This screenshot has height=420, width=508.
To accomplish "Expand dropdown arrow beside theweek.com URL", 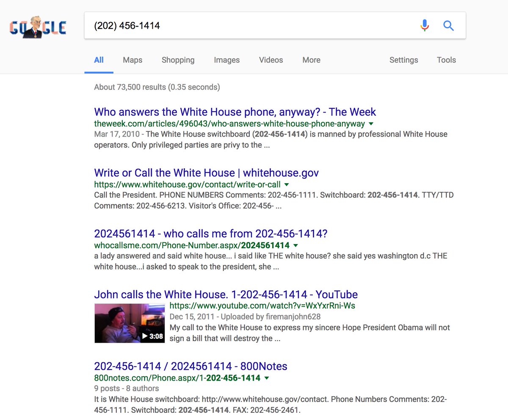I will point(371,124).
